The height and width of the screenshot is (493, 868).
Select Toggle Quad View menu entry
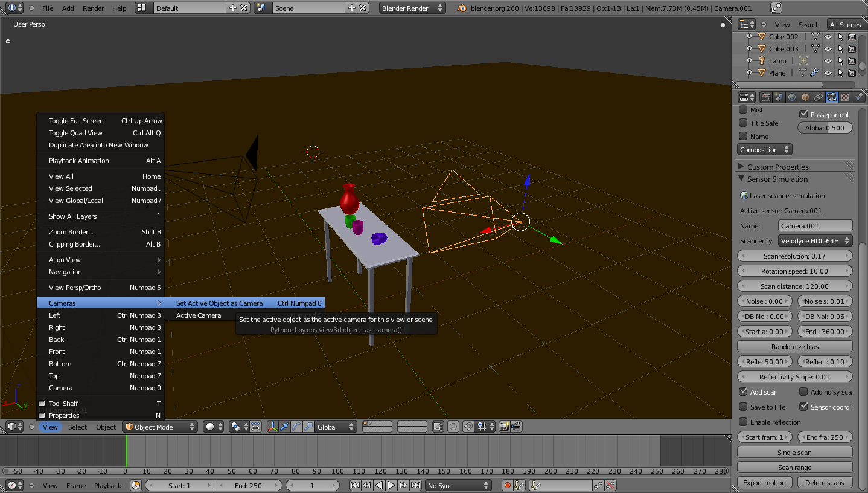point(100,133)
